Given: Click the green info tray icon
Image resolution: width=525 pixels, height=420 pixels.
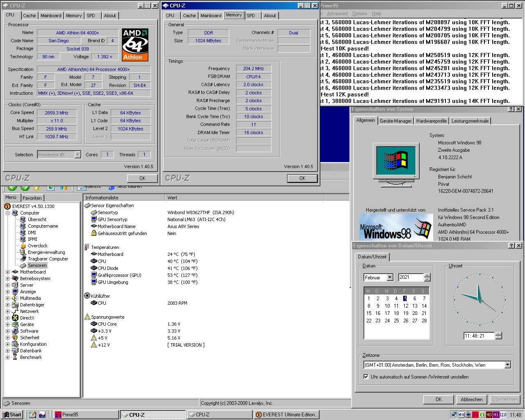Looking at the screenshot, I should click(x=482, y=415).
